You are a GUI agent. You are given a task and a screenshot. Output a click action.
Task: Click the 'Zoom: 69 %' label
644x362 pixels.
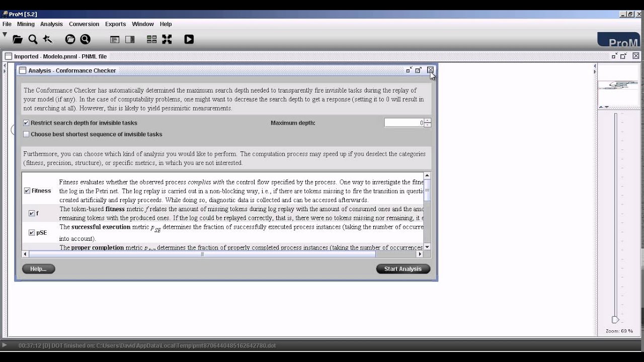coord(619,331)
